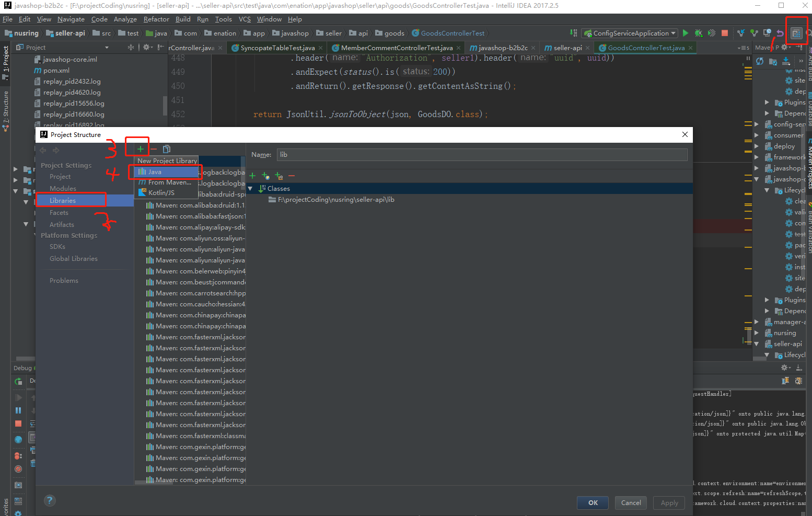Expand the consumer Maven project node

(x=756, y=135)
